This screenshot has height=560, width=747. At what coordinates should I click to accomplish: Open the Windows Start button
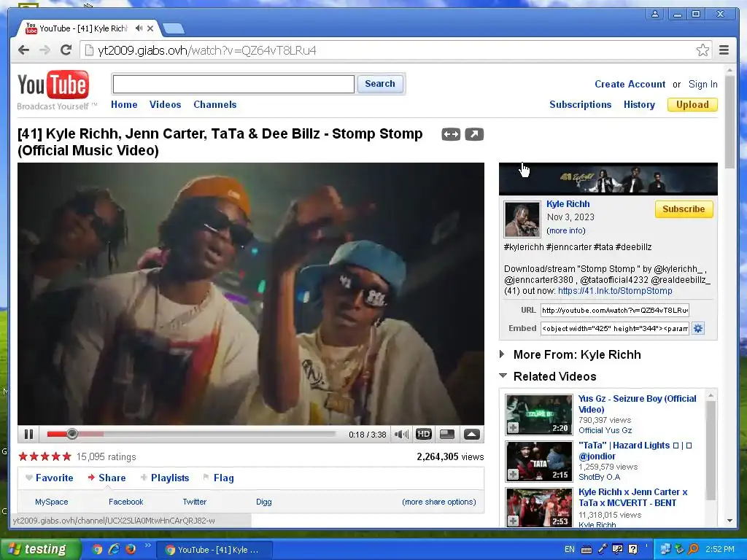tap(40, 550)
